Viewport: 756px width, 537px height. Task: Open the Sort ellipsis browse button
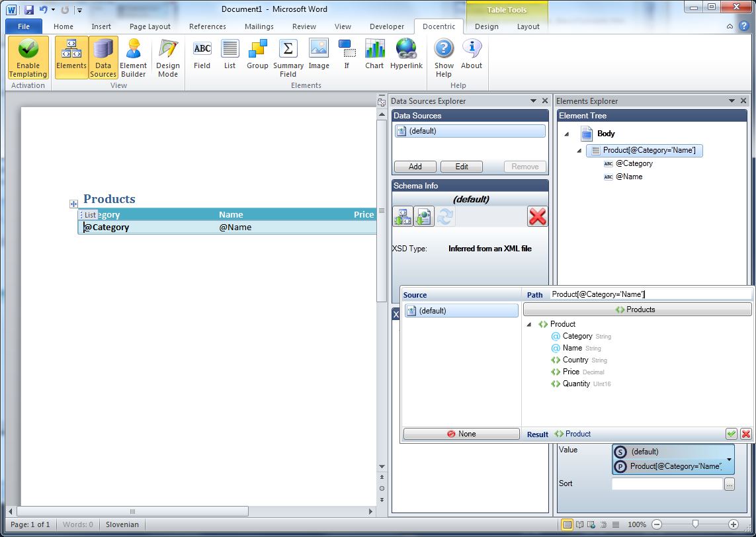tap(730, 484)
